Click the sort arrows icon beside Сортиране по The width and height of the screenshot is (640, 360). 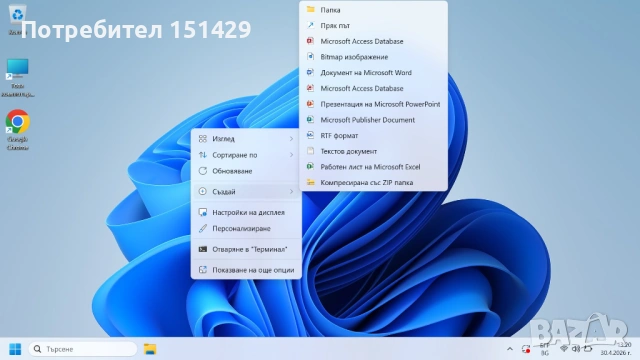coord(202,155)
